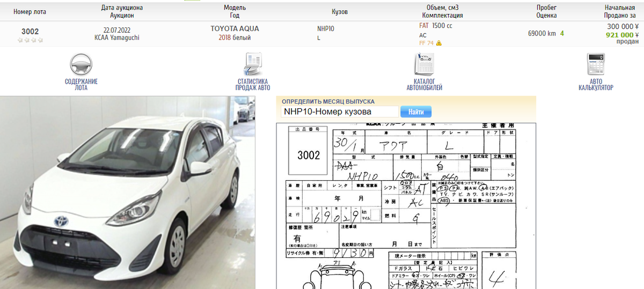Open the Авто калькулятор icon
The width and height of the screenshot is (644, 289).
click(x=596, y=64)
